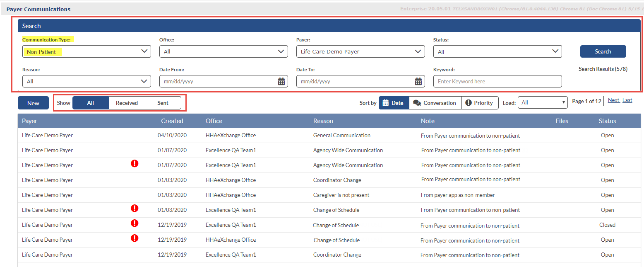The width and height of the screenshot is (644, 267).
Task: Open the Status filter dropdown
Action: (x=497, y=51)
